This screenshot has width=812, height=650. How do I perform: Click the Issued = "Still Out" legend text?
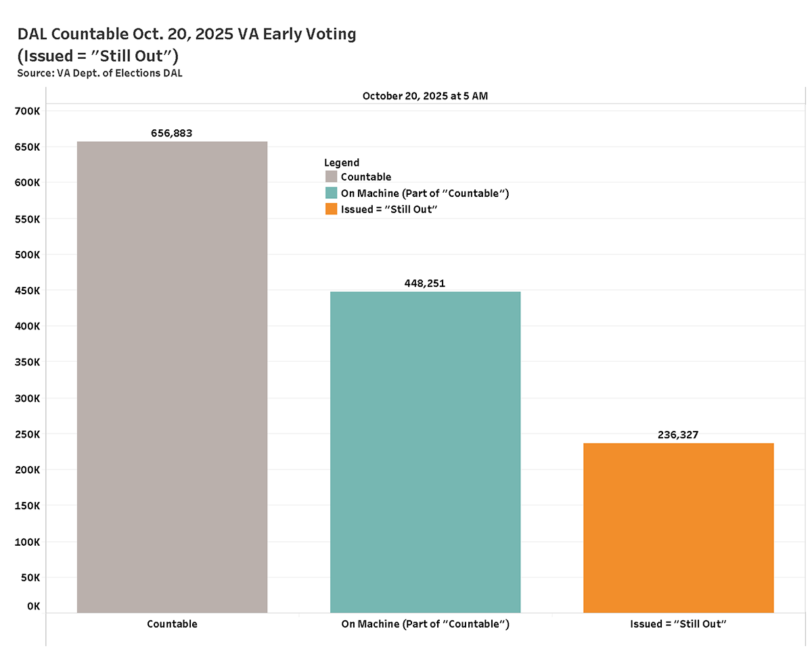click(x=390, y=209)
